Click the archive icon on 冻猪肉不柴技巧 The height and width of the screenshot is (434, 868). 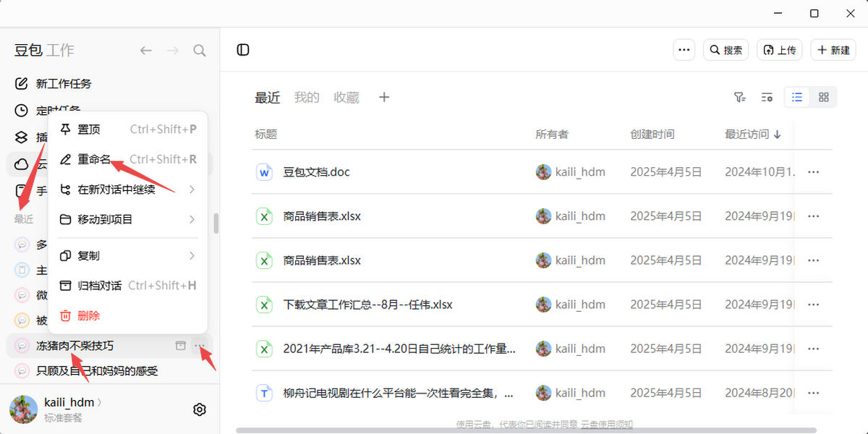[181, 346]
